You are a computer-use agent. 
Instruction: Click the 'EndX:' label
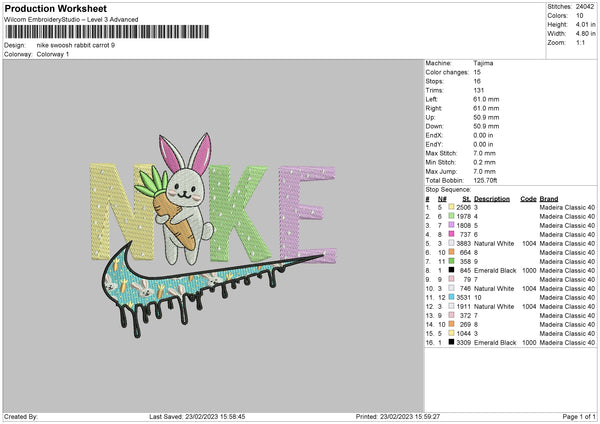434,135
